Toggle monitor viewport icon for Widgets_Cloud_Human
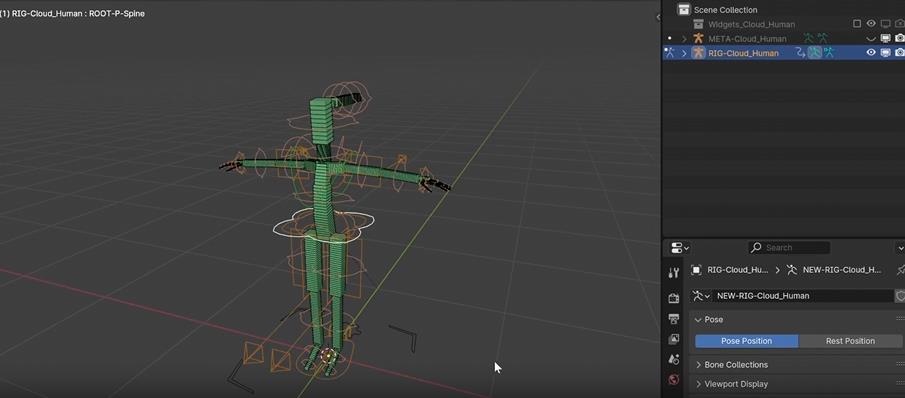Viewport: 905px width, 398px height. 885,24
